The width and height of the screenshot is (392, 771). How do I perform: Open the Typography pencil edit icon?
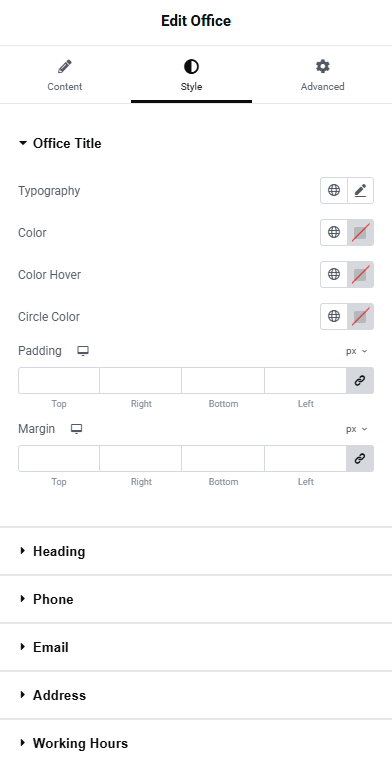(361, 190)
